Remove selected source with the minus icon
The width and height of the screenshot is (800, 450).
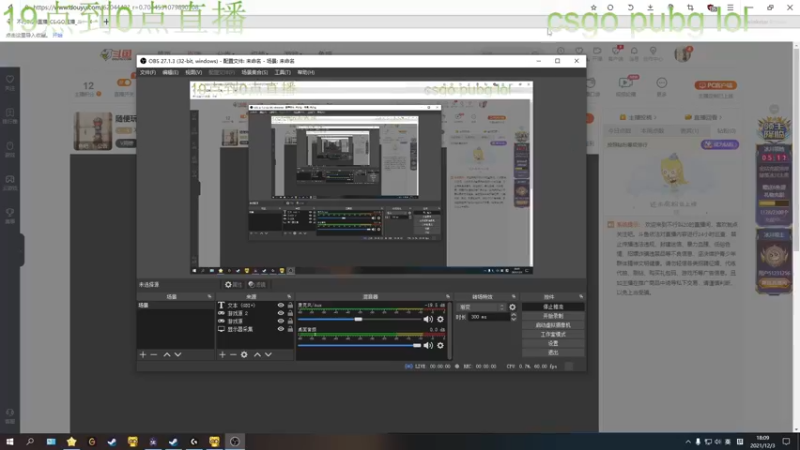click(x=233, y=355)
